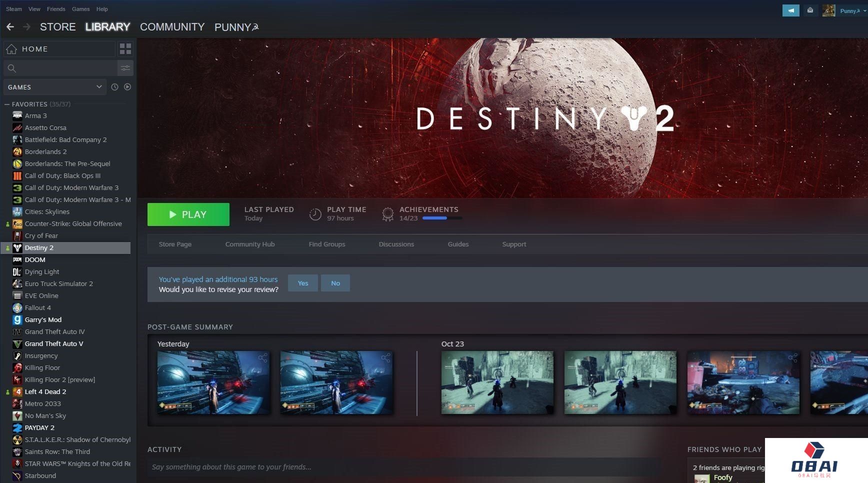Open the Community Hub link
Image resolution: width=868 pixels, height=483 pixels.
[x=250, y=244]
